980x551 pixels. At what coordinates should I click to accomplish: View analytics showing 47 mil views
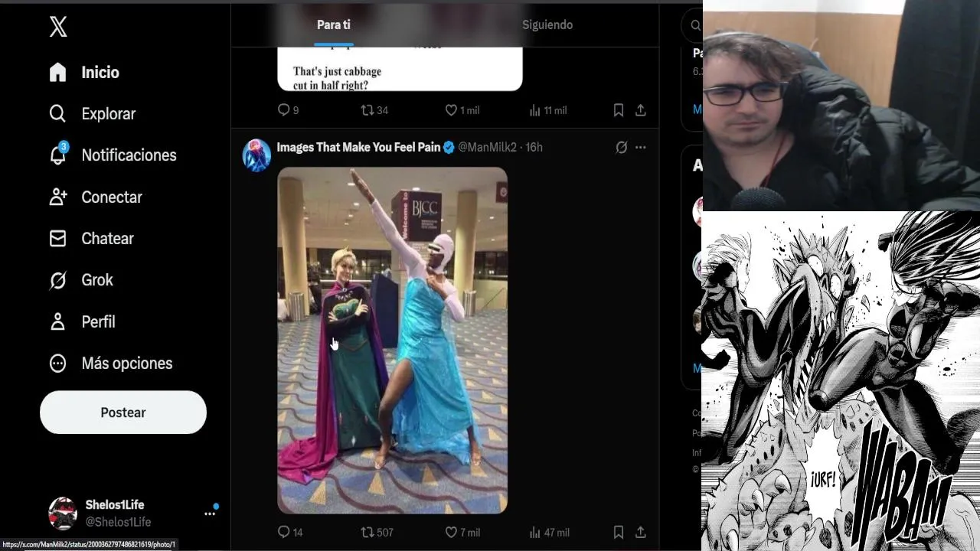549,532
